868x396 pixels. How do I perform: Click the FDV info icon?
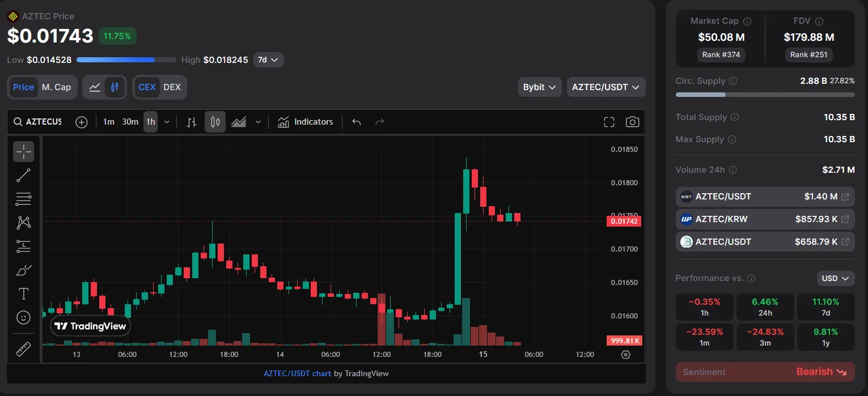click(819, 21)
